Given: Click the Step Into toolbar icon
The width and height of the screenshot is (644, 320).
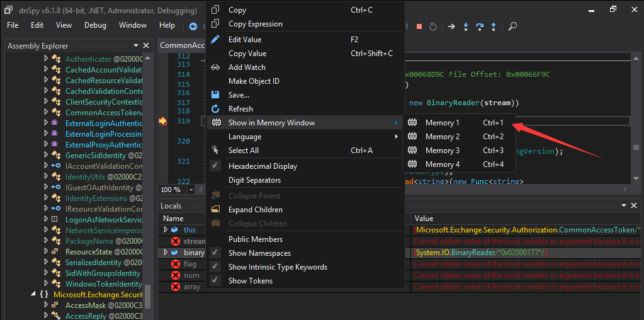Looking at the screenshot, I should click(466, 26).
